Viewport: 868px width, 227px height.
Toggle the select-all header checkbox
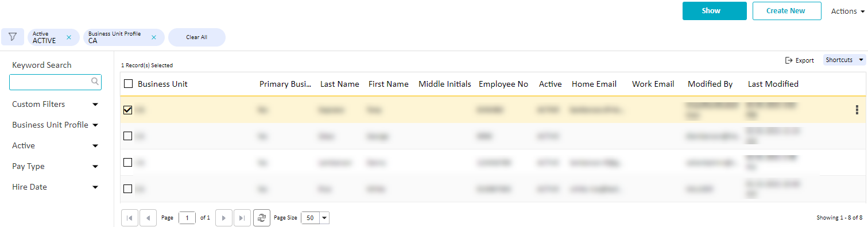[129, 84]
